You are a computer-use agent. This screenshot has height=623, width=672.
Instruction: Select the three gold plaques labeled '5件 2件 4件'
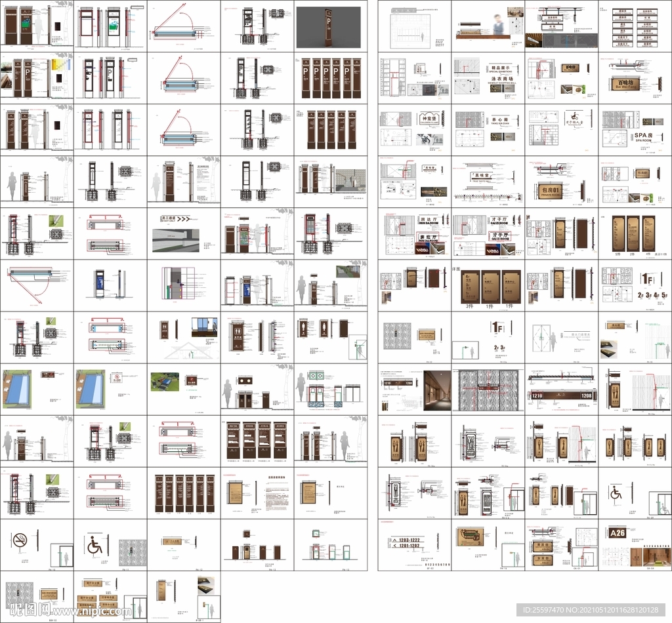(x=635, y=233)
